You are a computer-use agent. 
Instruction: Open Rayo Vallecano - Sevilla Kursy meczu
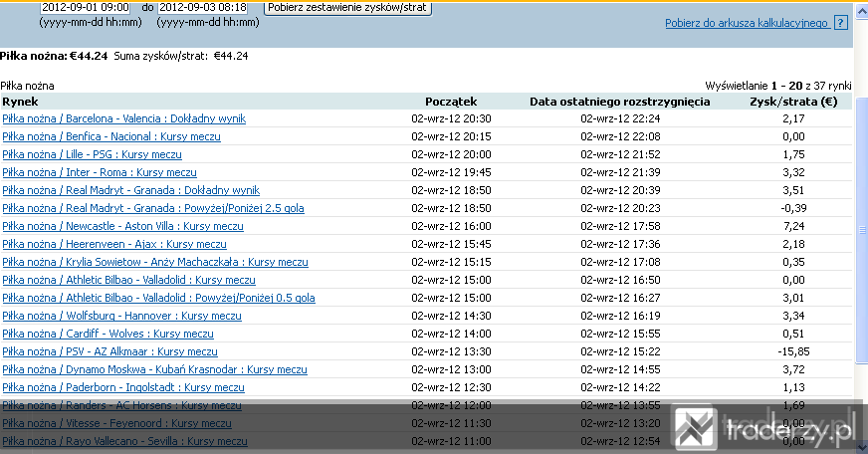[x=124, y=441]
